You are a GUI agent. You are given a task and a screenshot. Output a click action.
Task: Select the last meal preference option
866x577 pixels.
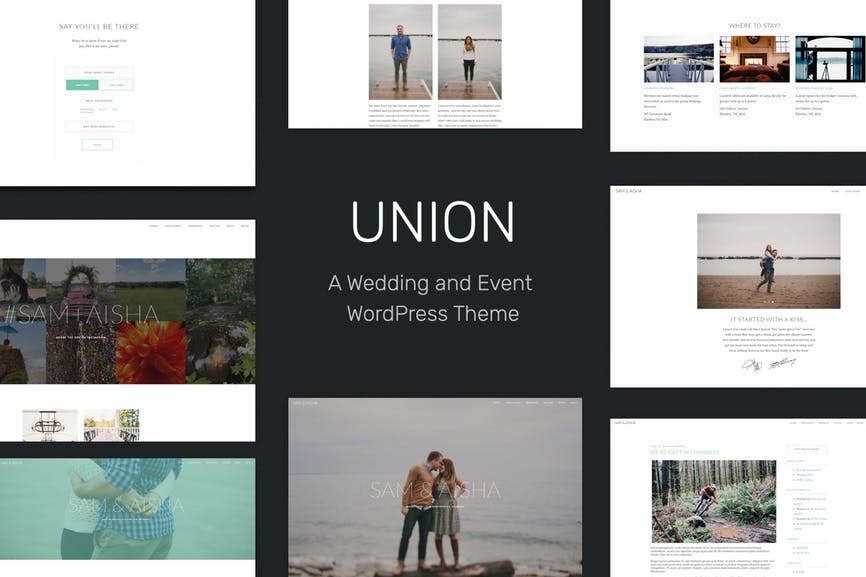(x=115, y=109)
